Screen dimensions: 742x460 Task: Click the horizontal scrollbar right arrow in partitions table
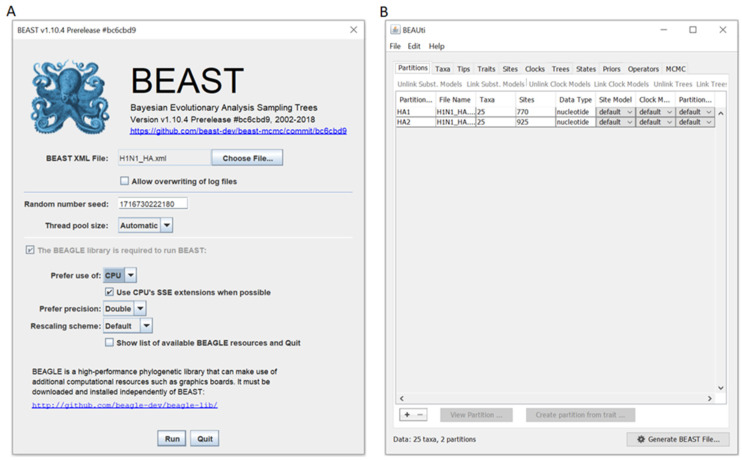point(709,398)
